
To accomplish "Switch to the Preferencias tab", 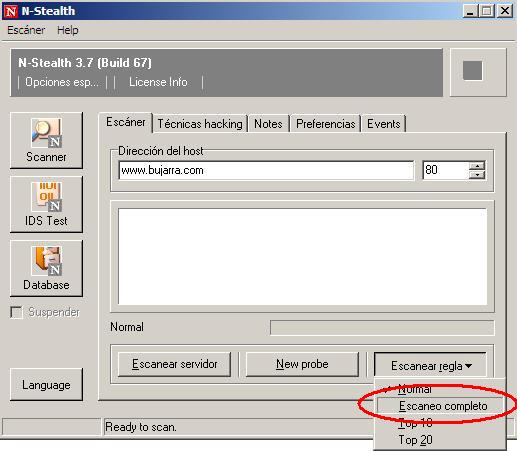I will (326, 124).
